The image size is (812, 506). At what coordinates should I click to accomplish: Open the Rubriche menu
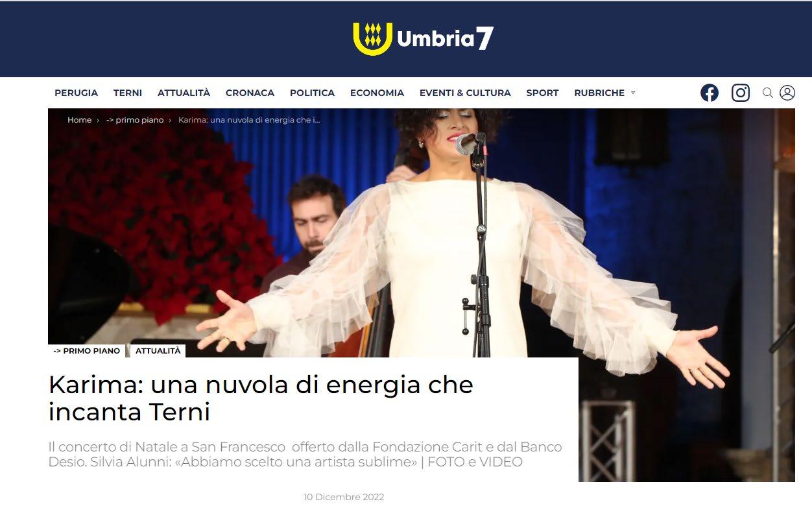coord(599,93)
